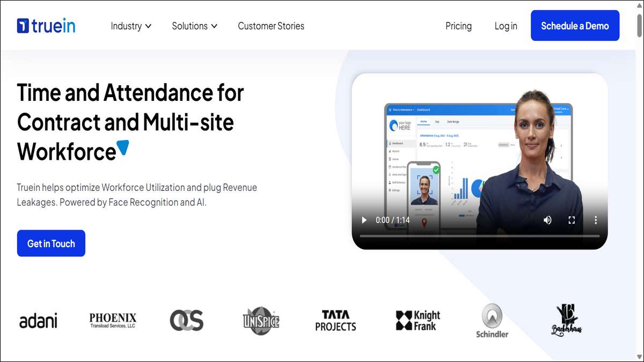The image size is (644, 362).
Task: Go to the Pricing page
Action: click(458, 26)
